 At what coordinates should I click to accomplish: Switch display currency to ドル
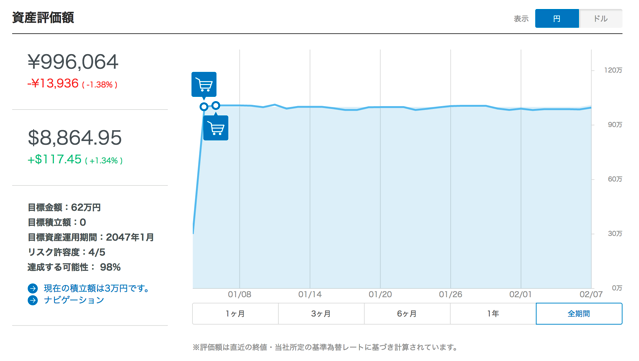(x=600, y=18)
